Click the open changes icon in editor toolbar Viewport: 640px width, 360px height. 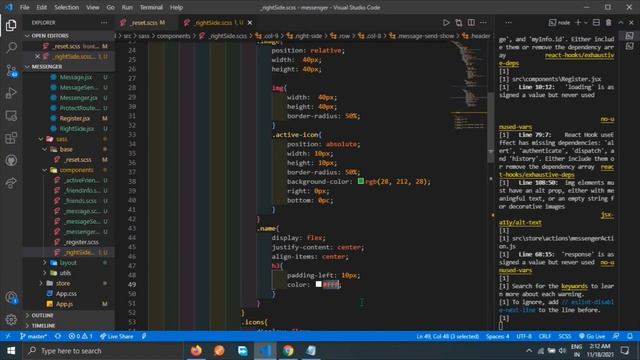459,22
